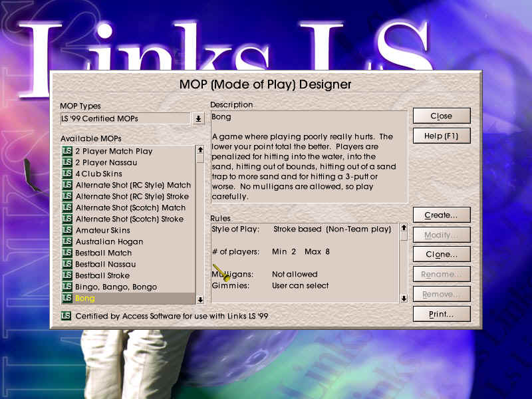
Task: Pick Alternate Shot (Scotch) Stroke
Action: coord(128,219)
